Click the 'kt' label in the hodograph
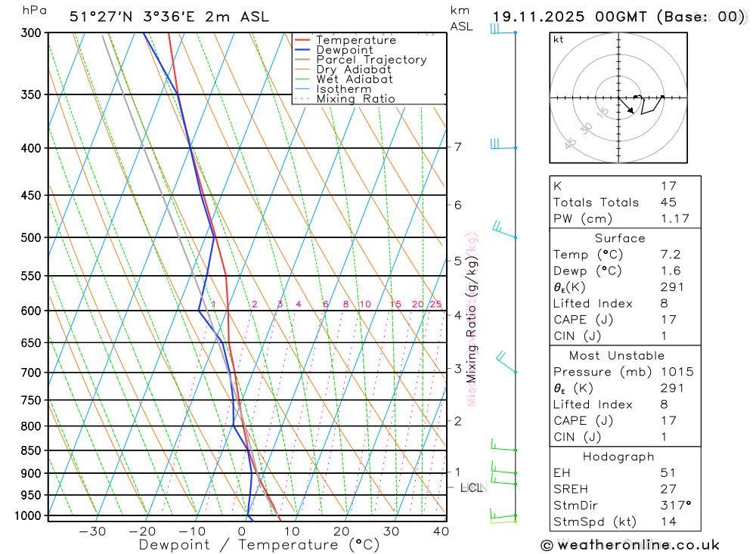Screen dimensions: 756x554 (x=559, y=39)
